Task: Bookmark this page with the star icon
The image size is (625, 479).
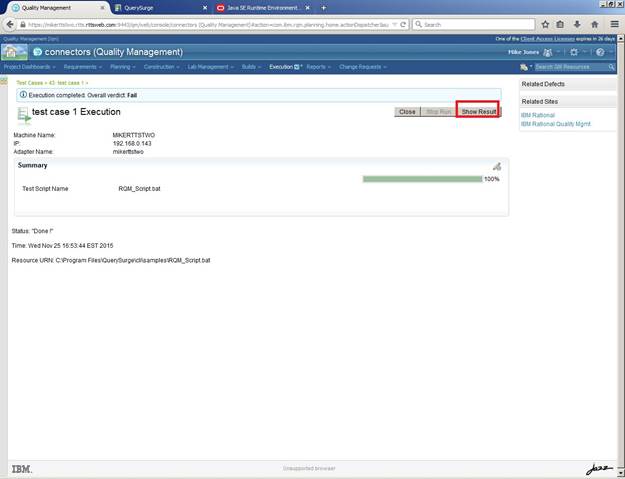Action: coord(545,24)
